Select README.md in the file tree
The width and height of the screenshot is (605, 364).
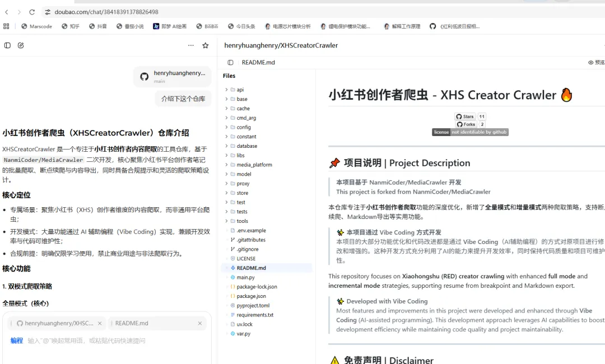coord(267,268)
